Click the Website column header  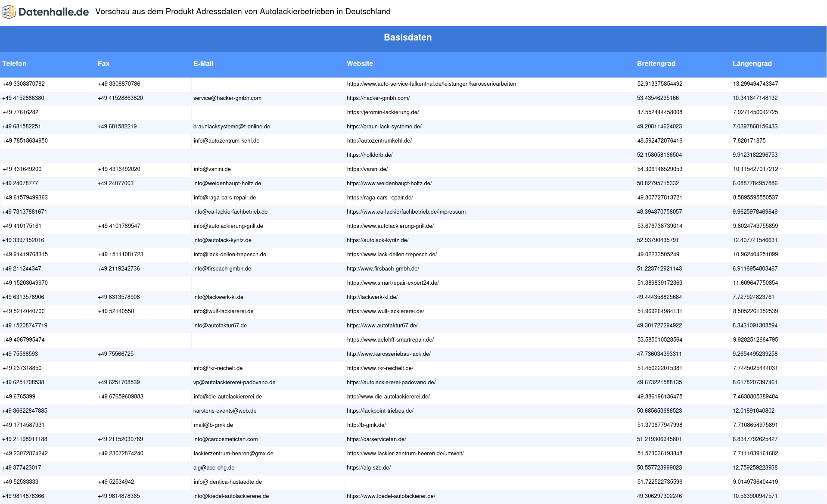(x=360, y=63)
